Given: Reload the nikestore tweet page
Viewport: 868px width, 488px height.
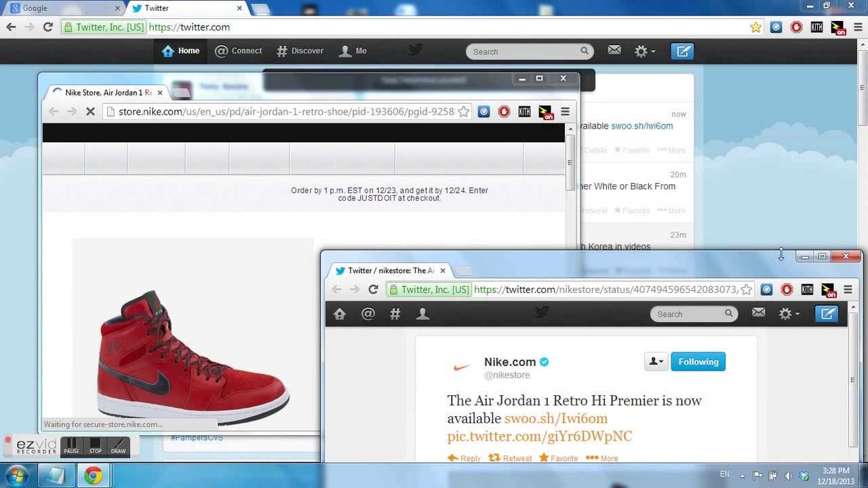Looking at the screenshot, I should (373, 289).
